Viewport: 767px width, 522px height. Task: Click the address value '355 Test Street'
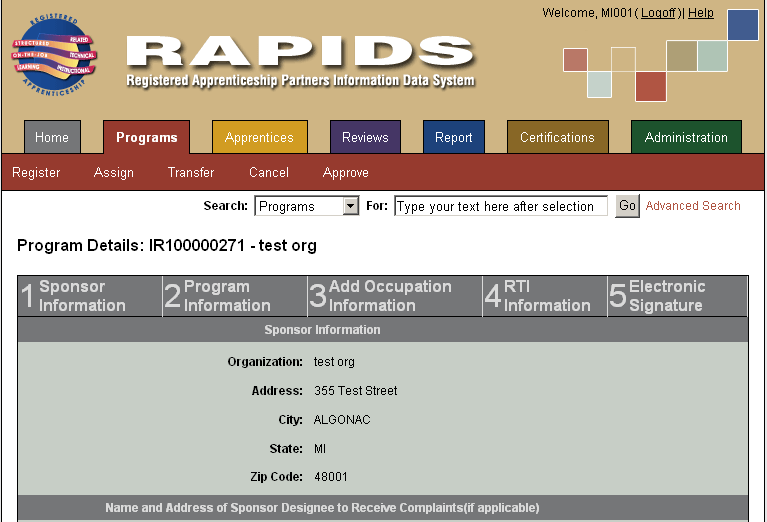[x=356, y=391]
